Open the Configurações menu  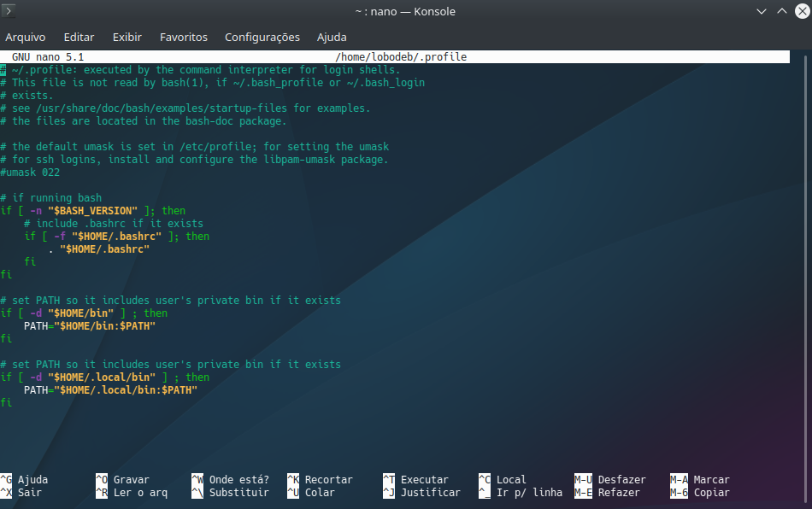click(262, 37)
